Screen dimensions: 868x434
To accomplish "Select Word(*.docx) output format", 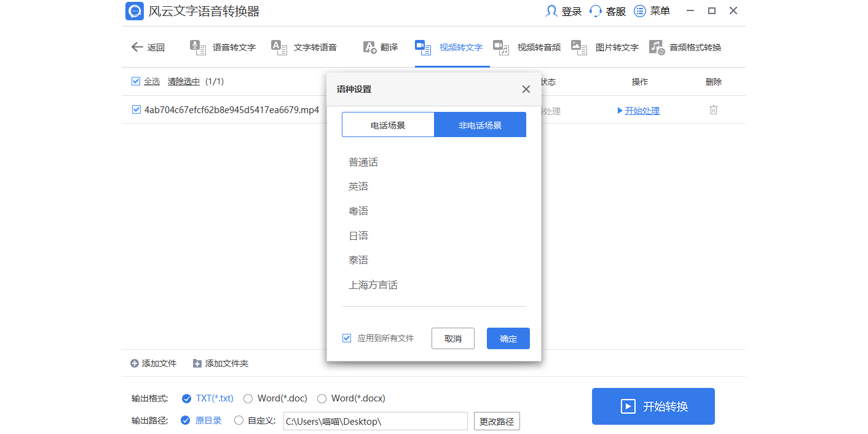I will (322, 398).
